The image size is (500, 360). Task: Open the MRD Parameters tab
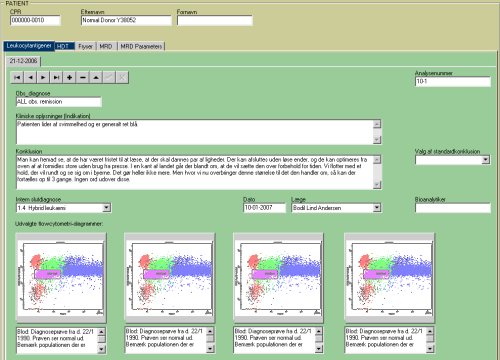pos(141,46)
